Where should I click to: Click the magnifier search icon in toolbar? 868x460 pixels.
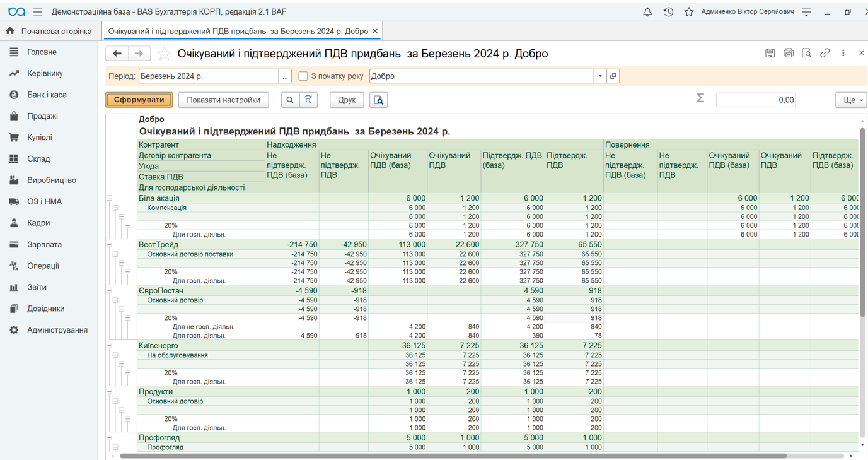click(x=290, y=100)
